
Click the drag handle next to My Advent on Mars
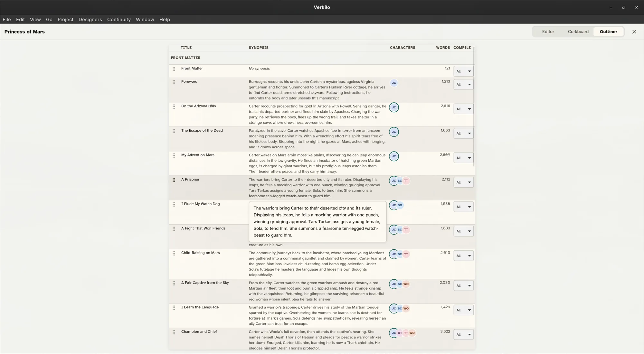point(174,155)
